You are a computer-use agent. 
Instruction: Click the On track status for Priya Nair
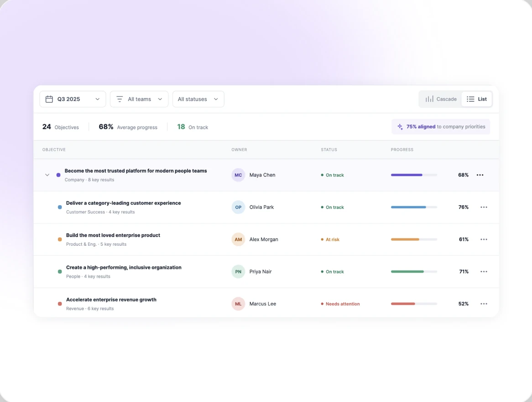tap(333, 272)
